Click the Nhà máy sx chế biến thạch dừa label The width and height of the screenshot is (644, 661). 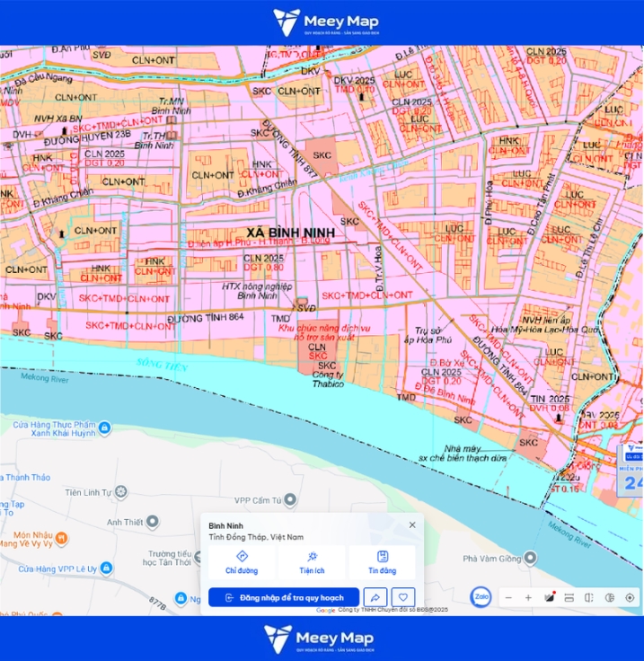click(x=463, y=454)
